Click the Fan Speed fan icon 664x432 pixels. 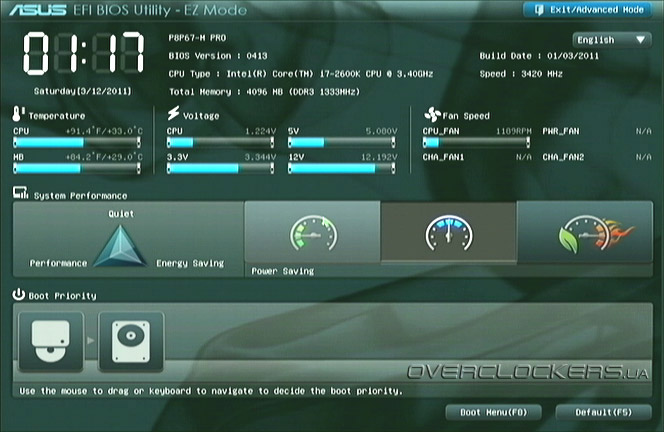(x=432, y=114)
